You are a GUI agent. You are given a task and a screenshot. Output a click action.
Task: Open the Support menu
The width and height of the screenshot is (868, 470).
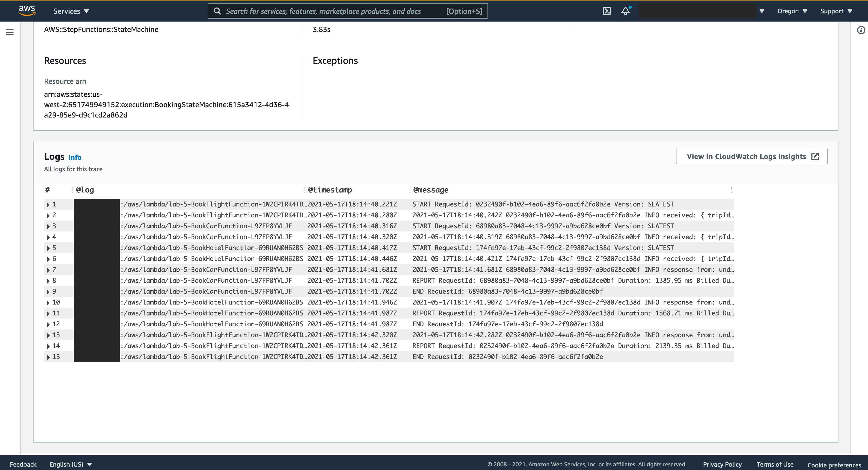(x=836, y=11)
